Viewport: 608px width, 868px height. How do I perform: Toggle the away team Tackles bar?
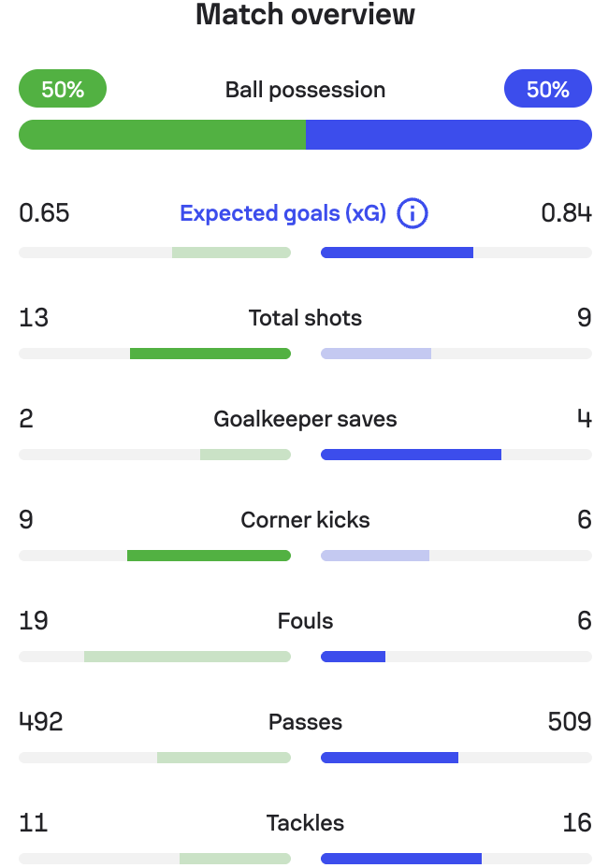456,858
